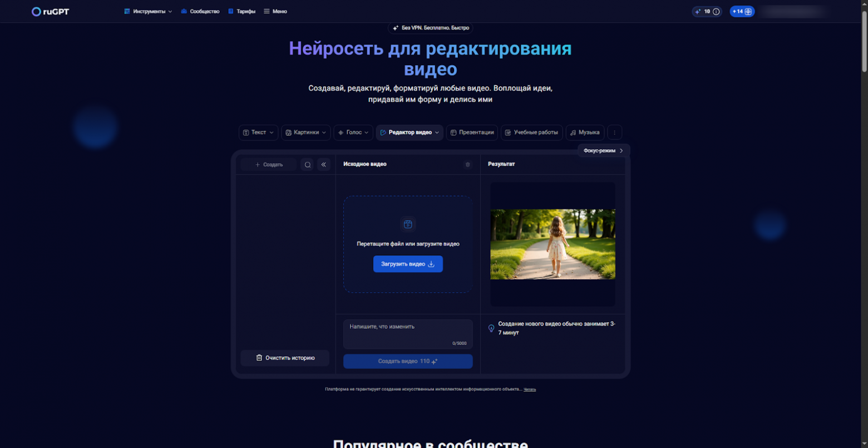Open the Музыка tool
868x448 pixels.
[x=584, y=132]
